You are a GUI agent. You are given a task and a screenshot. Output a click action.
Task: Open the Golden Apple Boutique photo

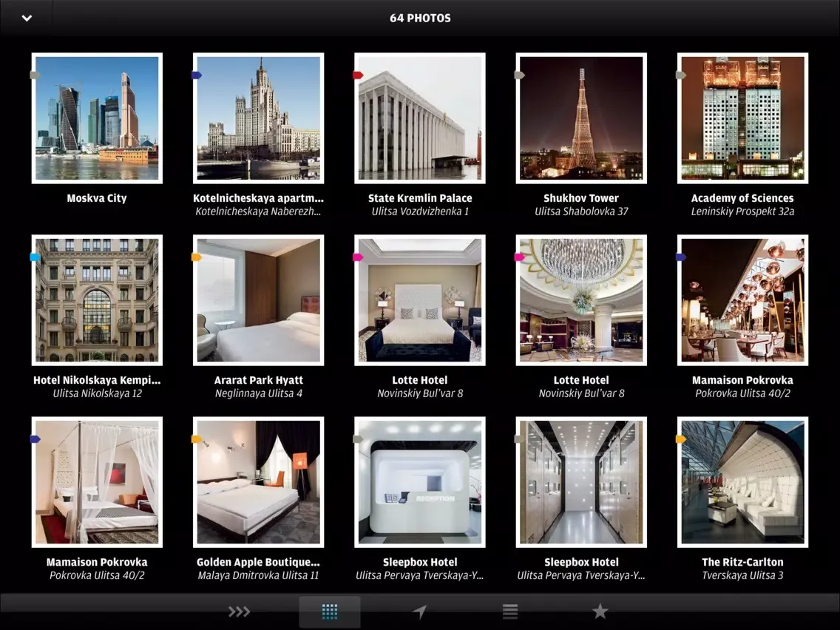click(258, 482)
